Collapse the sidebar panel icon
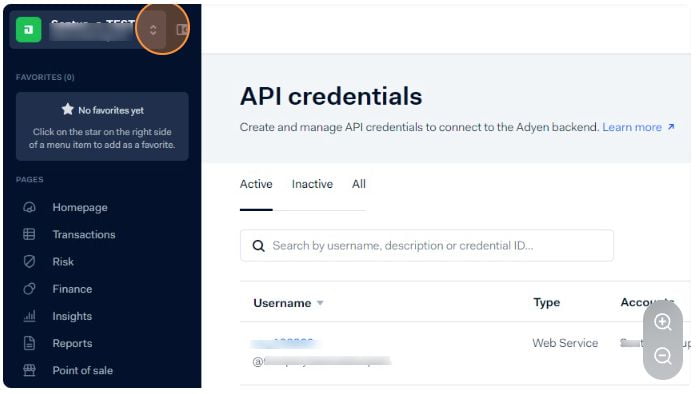Image resolution: width=700 pixels, height=394 pixels. [183, 29]
